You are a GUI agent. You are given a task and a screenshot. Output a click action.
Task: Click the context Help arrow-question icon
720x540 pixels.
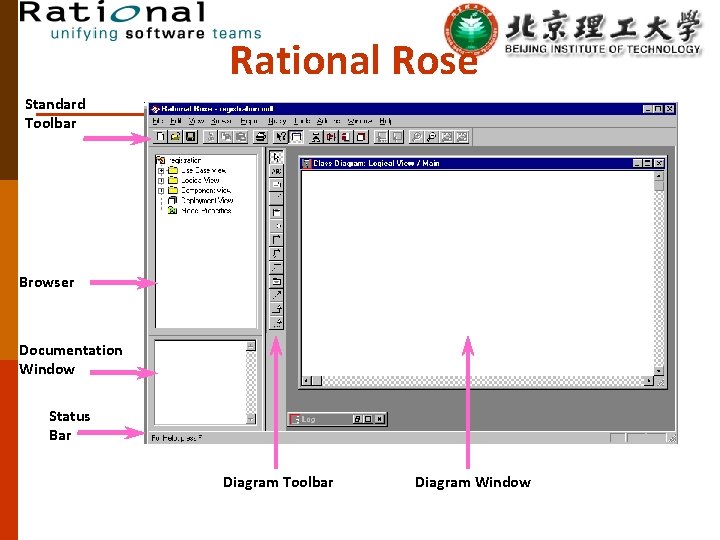tap(281, 137)
